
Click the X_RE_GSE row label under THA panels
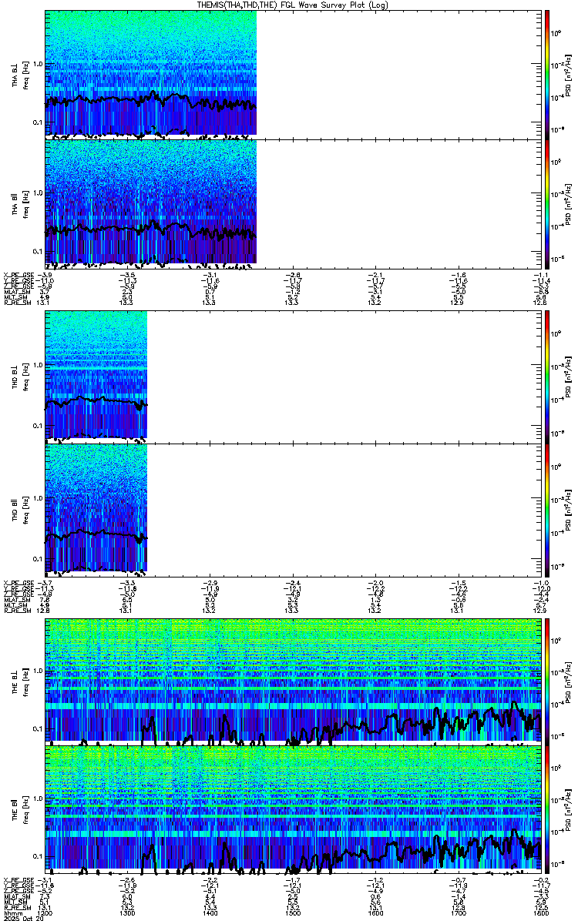point(18,275)
